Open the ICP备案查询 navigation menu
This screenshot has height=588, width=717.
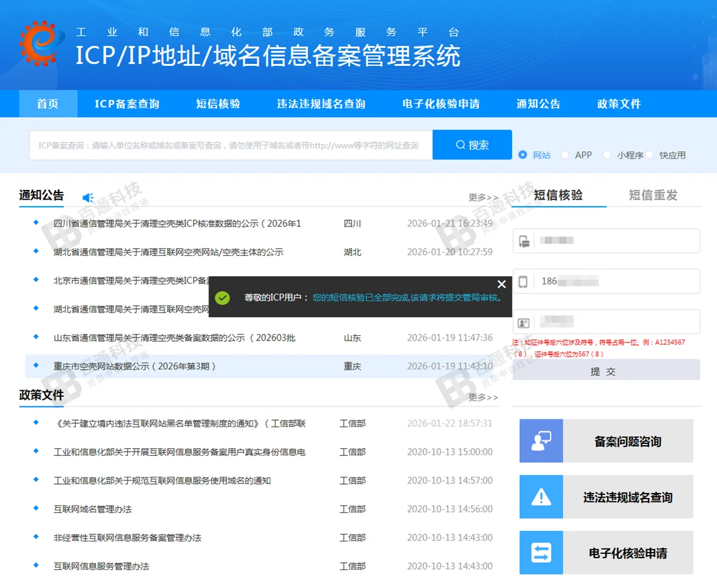tap(127, 103)
